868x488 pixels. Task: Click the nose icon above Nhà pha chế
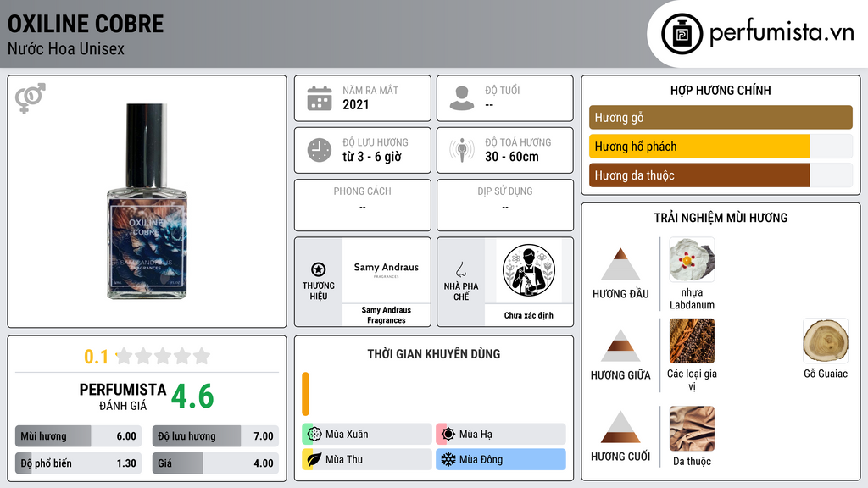pyautogui.click(x=461, y=269)
